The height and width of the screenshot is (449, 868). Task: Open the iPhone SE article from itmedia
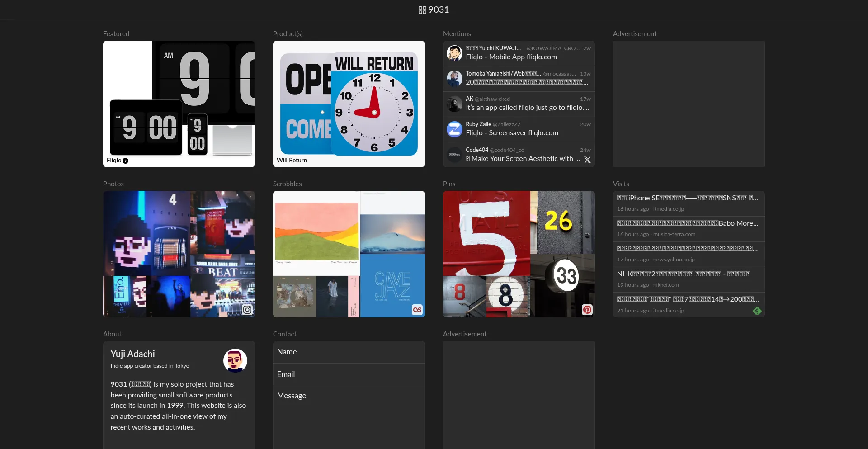click(x=687, y=198)
